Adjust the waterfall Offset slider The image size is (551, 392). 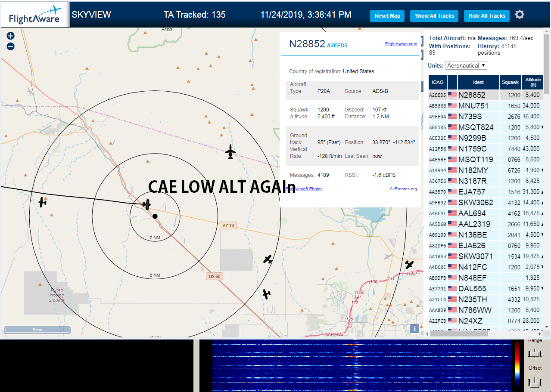pyautogui.click(x=535, y=381)
